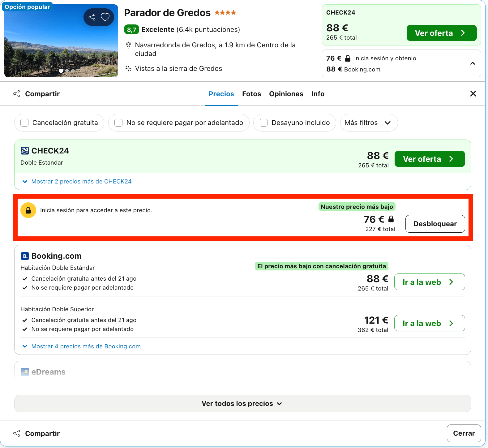This screenshot has height=448, width=488.
Task: Click the lock icon next to 76 € in summary
Action: pos(348,58)
